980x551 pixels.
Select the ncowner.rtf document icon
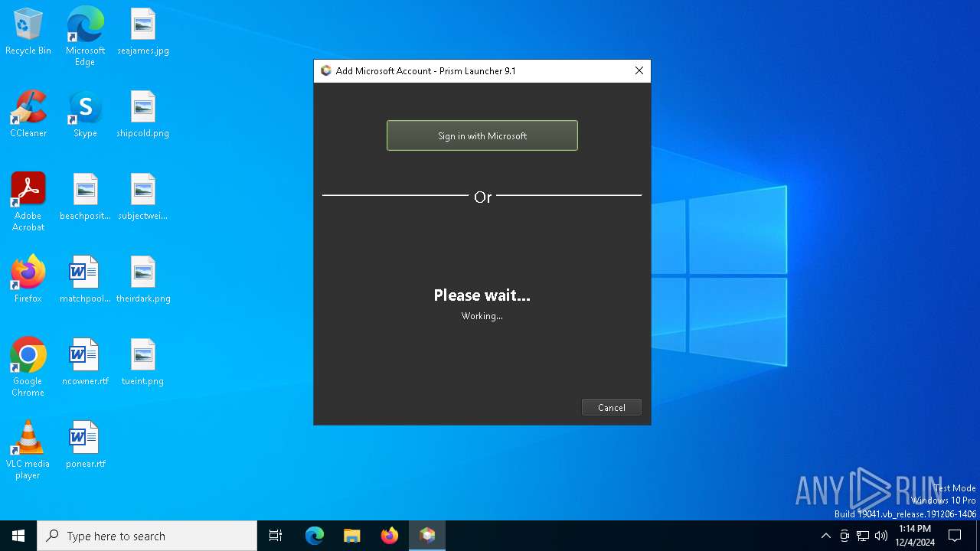click(x=85, y=362)
